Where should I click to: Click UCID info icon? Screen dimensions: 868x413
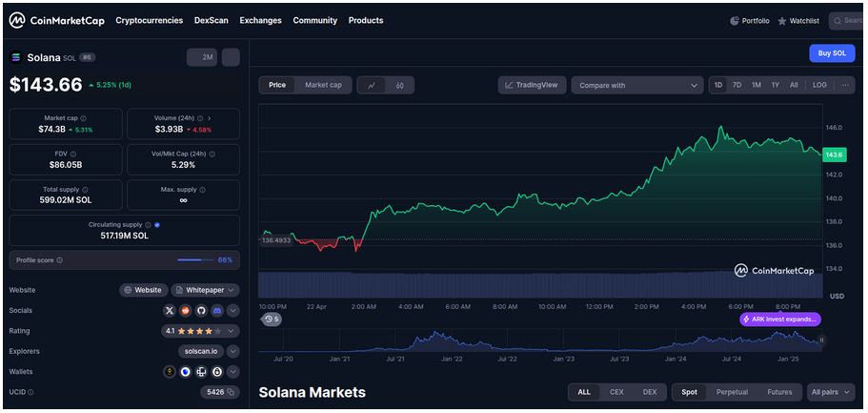pyautogui.click(x=30, y=392)
